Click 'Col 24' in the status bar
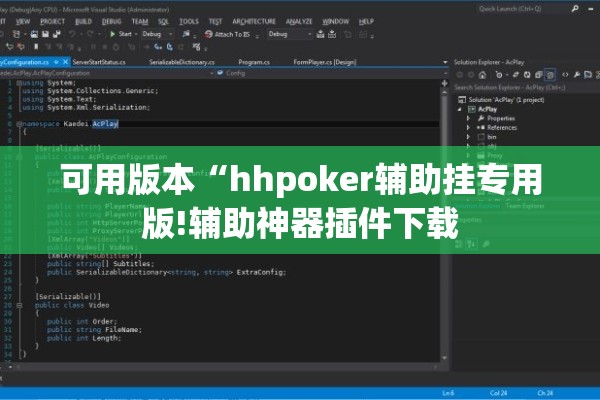This screenshot has width=600, height=400. click(498, 393)
